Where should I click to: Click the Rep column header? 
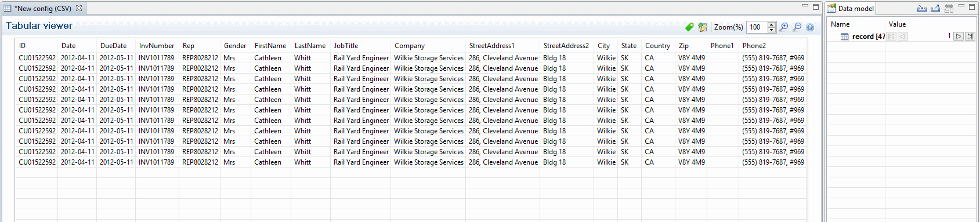coord(200,46)
